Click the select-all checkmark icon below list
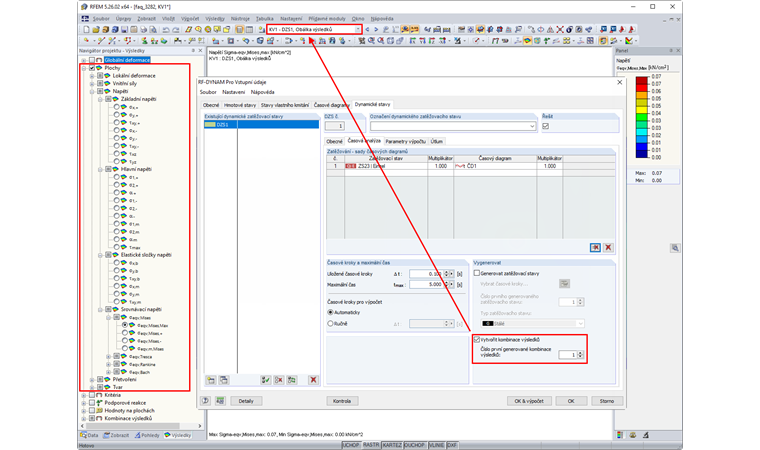The width and height of the screenshot is (760, 450). (x=266, y=380)
